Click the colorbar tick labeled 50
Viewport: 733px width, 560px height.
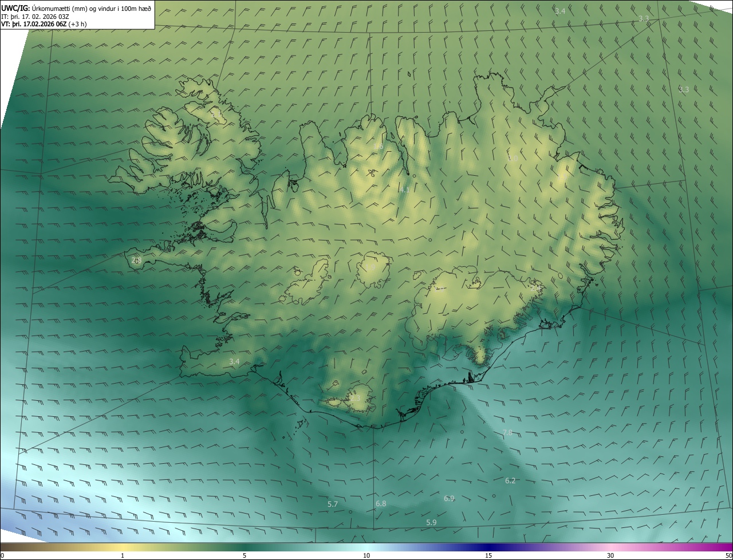tap(728, 555)
